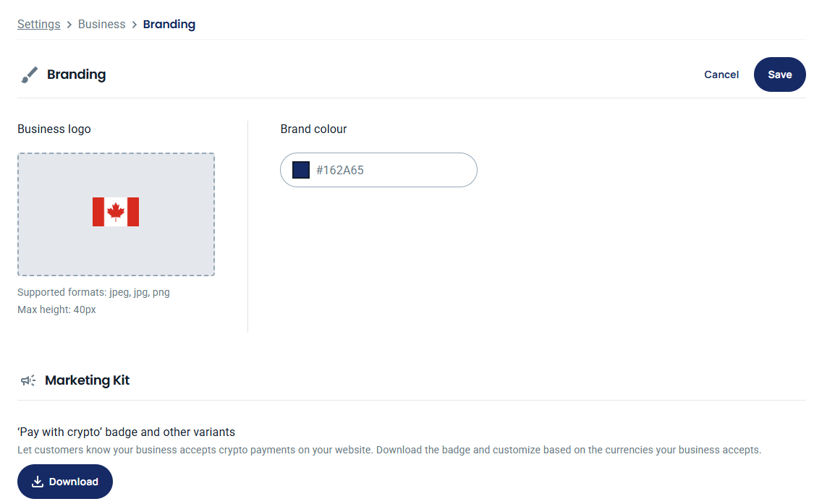Focus the #162A65 hex colour field
This screenshot has height=504, width=835.
(391, 170)
